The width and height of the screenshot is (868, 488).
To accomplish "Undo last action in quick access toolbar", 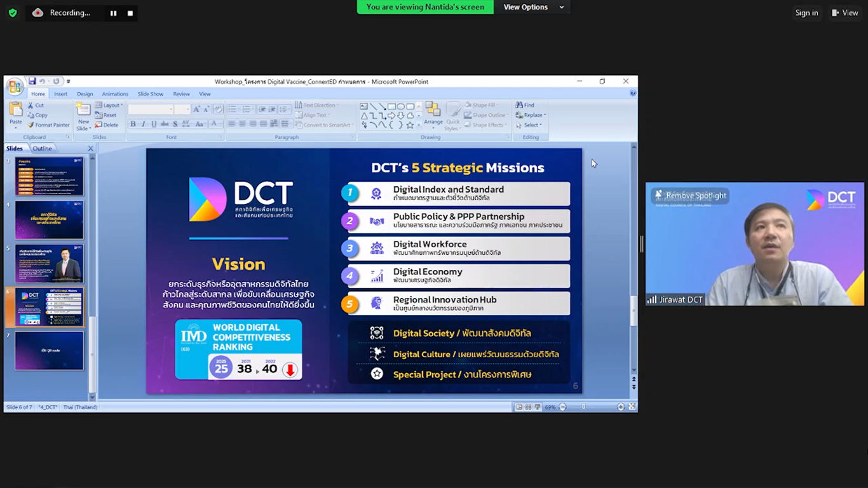I will click(42, 81).
